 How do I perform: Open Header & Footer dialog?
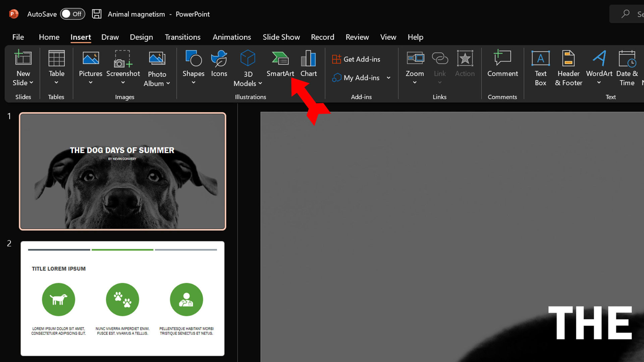point(568,59)
